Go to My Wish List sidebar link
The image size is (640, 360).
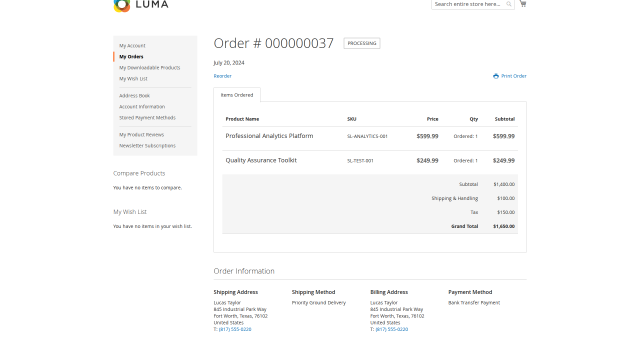click(133, 79)
